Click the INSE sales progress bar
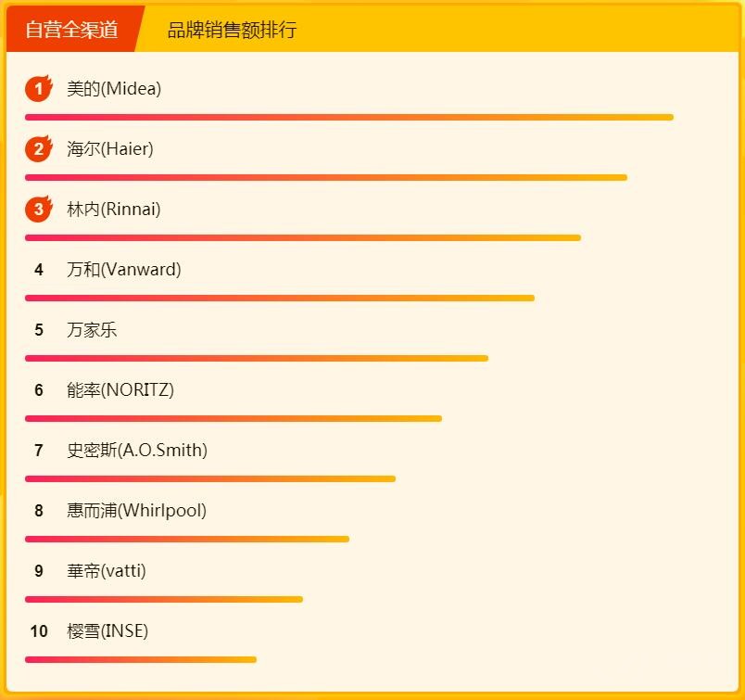This screenshot has width=745, height=700. coord(140,659)
